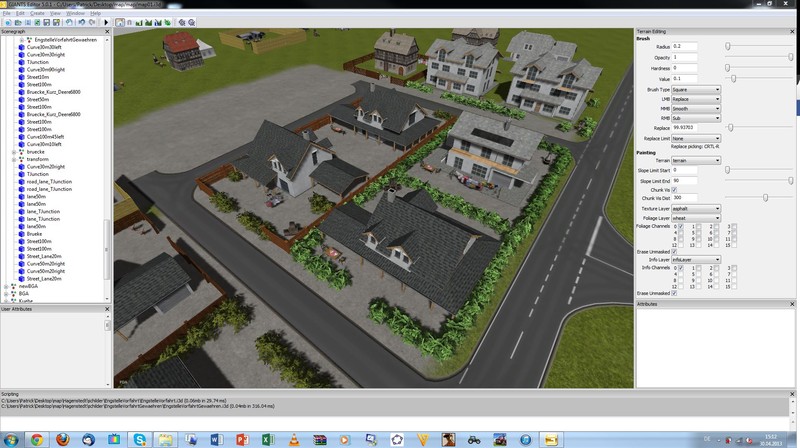Open Windows Start menu
800x448 pixels.
tap(11, 439)
